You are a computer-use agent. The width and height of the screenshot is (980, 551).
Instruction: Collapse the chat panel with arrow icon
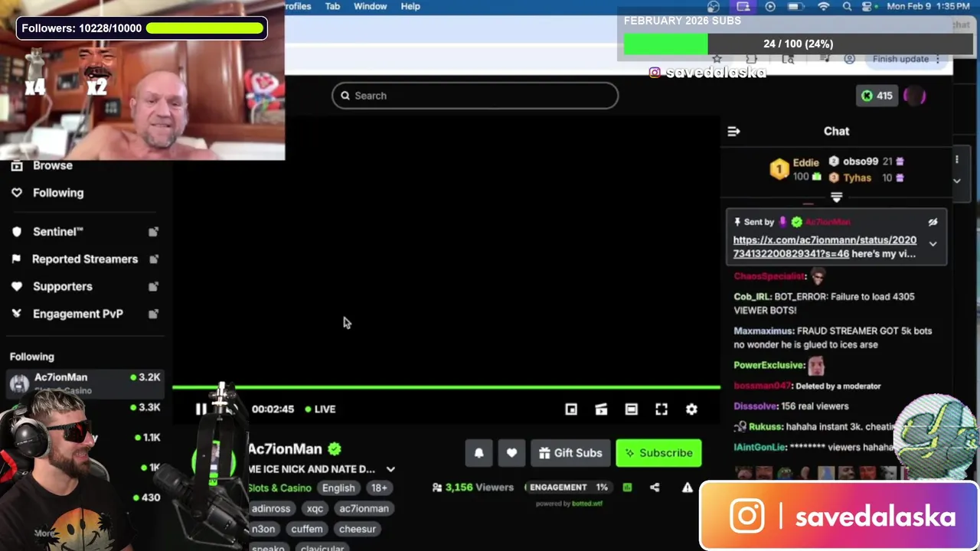click(x=733, y=132)
